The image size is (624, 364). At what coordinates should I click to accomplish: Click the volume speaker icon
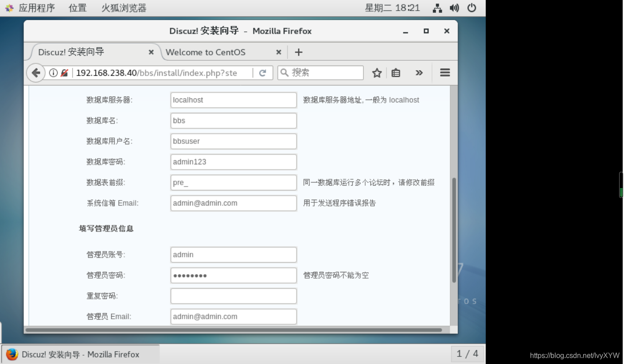point(454,8)
